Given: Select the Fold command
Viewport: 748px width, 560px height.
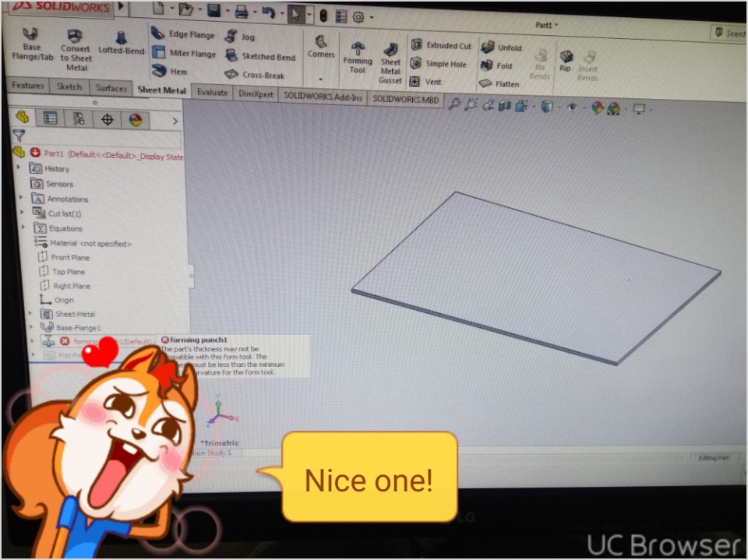Looking at the screenshot, I should [496, 66].
